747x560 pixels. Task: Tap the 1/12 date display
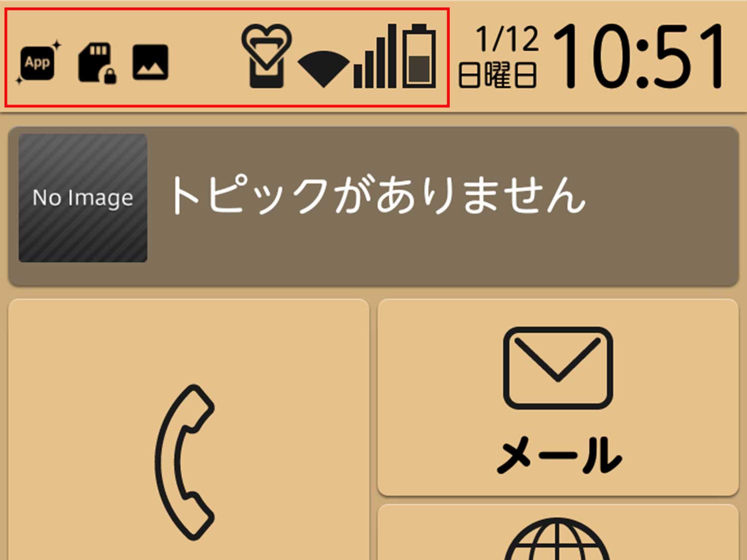pyautogui.click(x=507, y=39)
